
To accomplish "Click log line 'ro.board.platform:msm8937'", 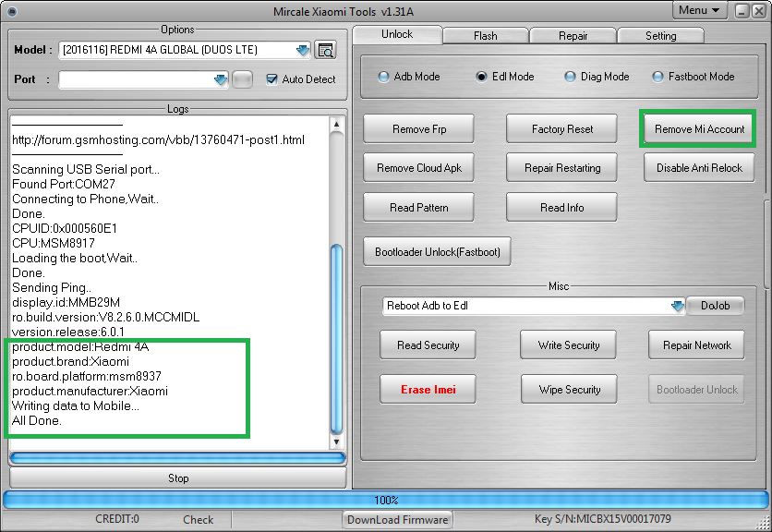I will click(87, 376).
